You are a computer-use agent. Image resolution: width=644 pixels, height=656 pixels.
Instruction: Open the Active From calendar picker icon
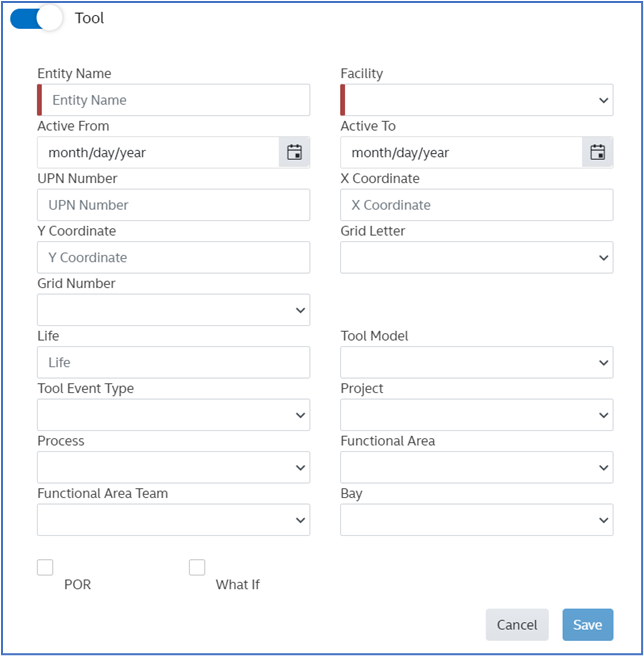(x=294, y=152)
